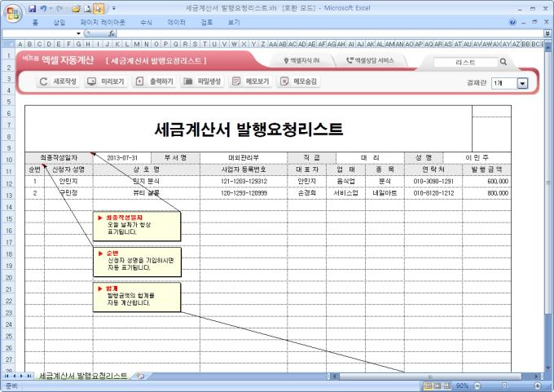
Task: Select the 세금계산서 발행요청리스트 sheet tab
Action: [82, 376]
